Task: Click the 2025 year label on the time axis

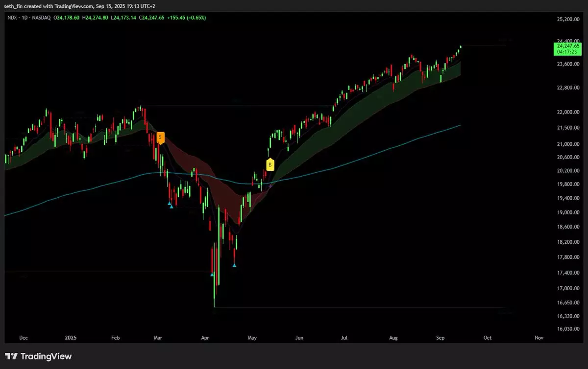Action: [71, 338]
